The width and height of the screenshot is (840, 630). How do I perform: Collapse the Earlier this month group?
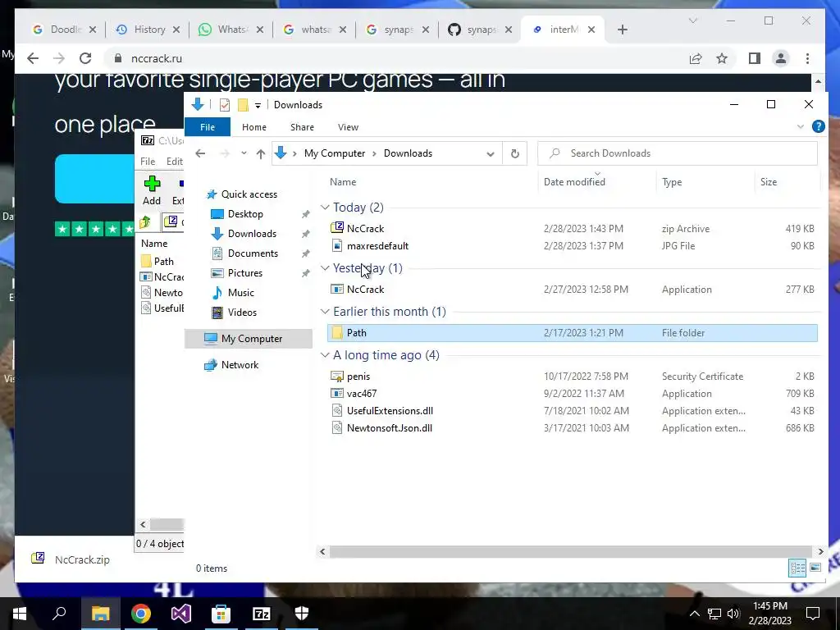[x=325, y=311]
